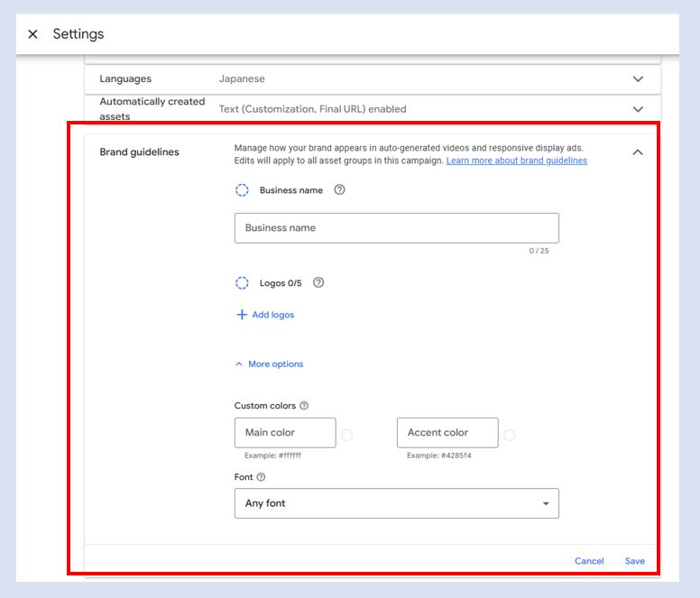
Task: Focus the Business name text field
Action: [396, 228]
